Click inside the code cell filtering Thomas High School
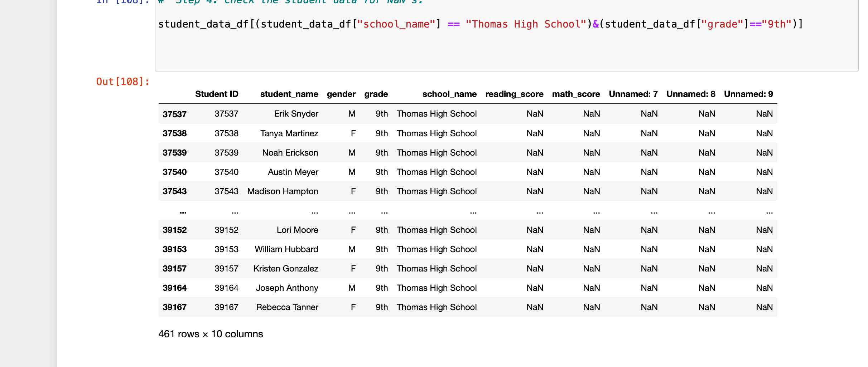The image size is (868, 367). click(506, 35)
